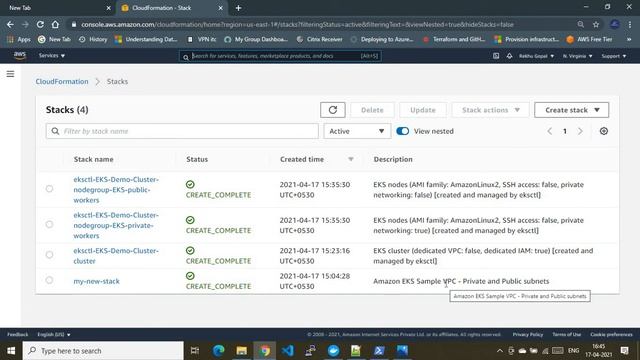640x360 pixels.
Task: Expand the Create stack dropdown
Action: pyautogui.click(x=571, y=110)
